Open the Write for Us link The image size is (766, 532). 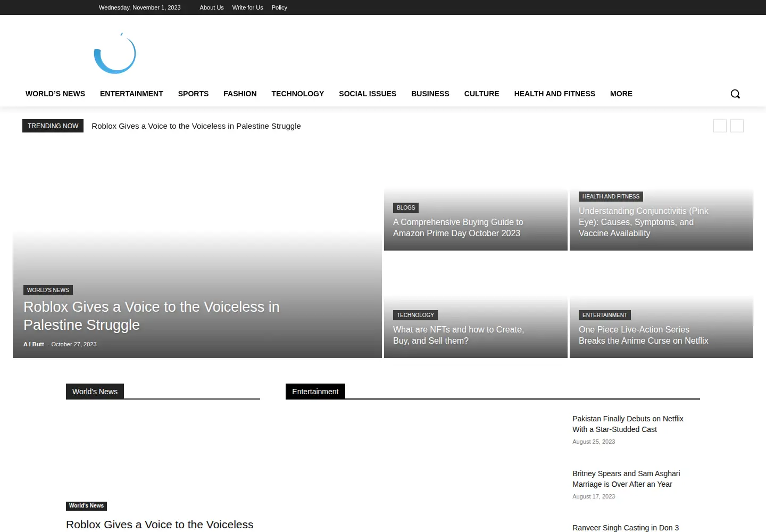coord(247,7)
